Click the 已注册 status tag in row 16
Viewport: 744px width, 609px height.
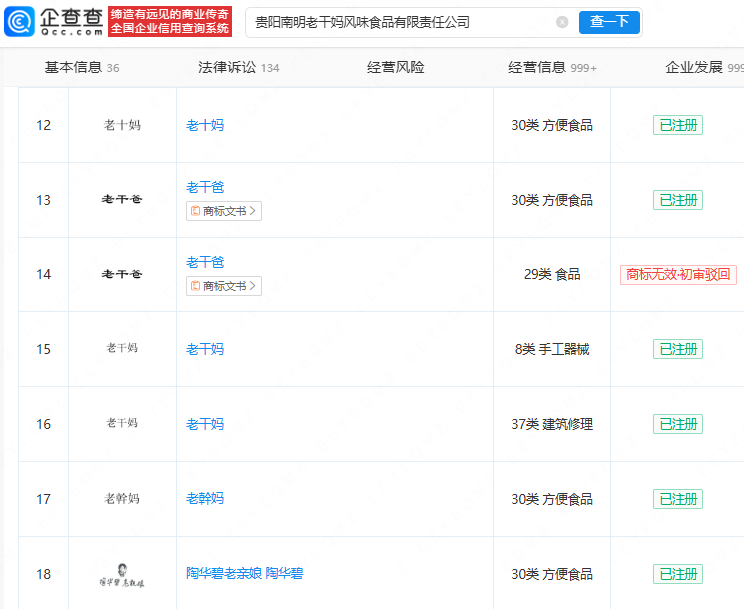click(x=678, y=424)
